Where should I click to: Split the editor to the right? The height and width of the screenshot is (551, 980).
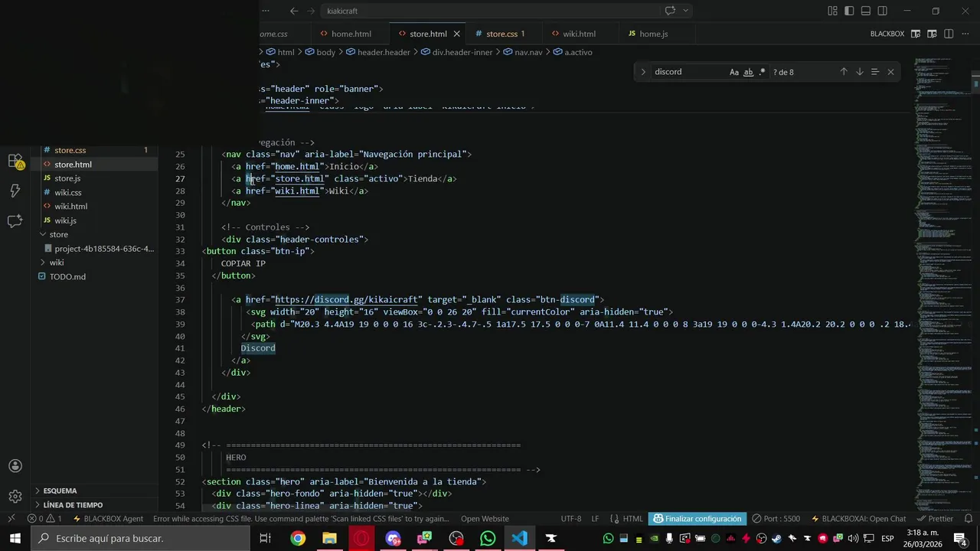949,34
